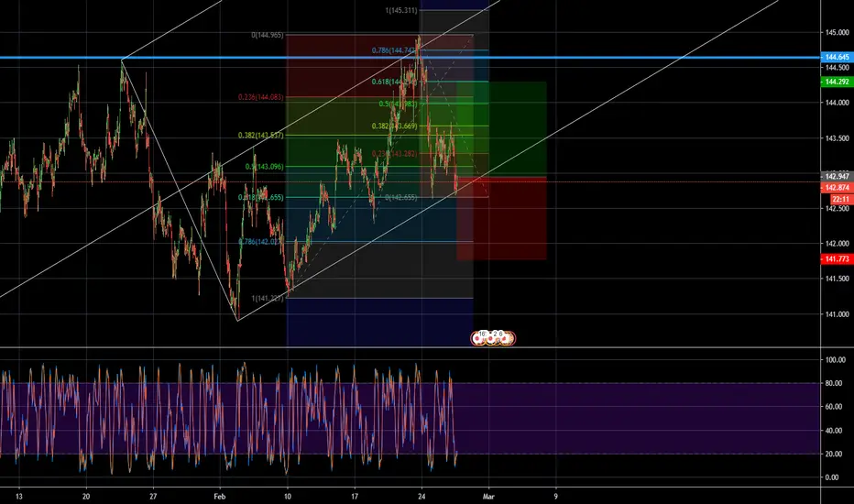Click the economic event marker labeled 16

point(479,338)
